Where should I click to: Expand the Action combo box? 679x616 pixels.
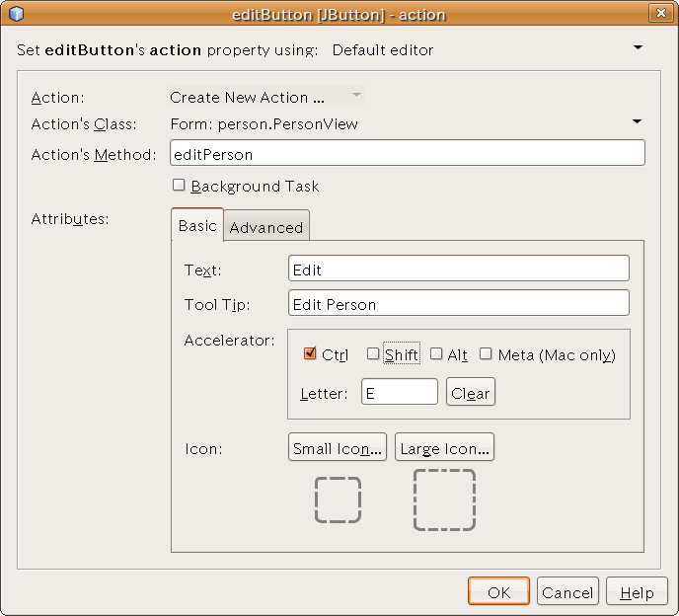356,96
